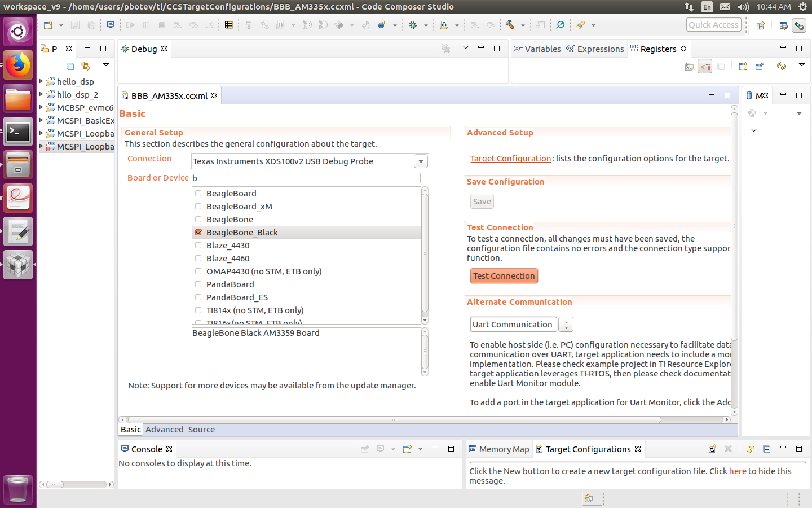Expand the MCBSP_evmc6 project
Image resolution: width=812 pixels, height=508 pixels.
pyautogui.click(x=41, y=107)
